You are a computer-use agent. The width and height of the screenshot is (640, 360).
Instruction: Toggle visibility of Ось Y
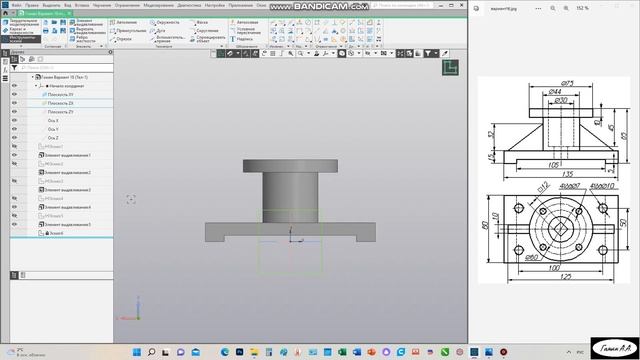coord(14,129)
